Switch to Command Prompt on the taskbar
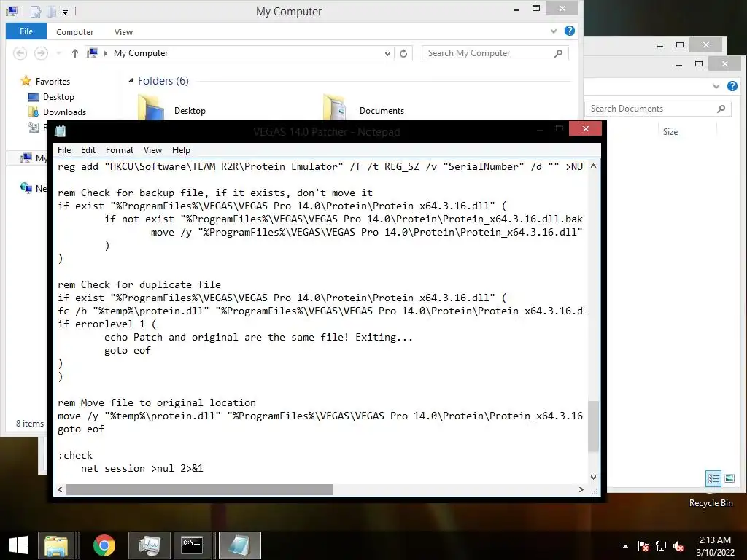Screen dimensions: 747x560 point(193,545)
